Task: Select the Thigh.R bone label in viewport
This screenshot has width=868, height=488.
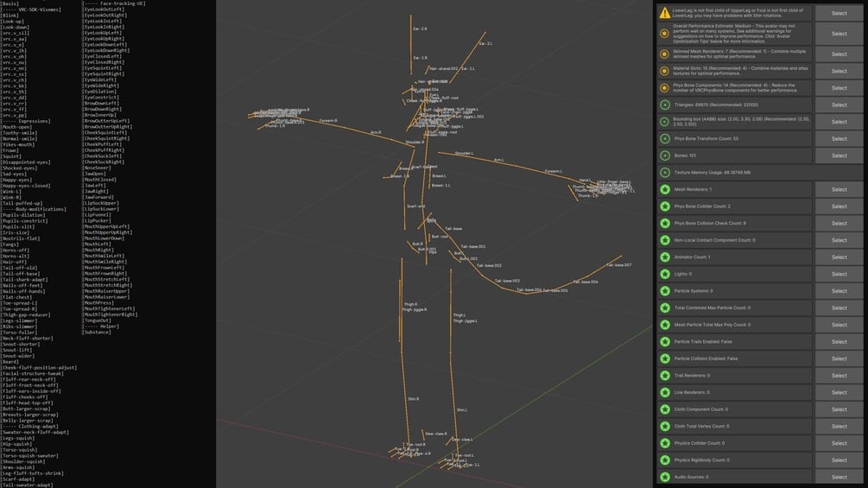Action: (x=410, y=304)
